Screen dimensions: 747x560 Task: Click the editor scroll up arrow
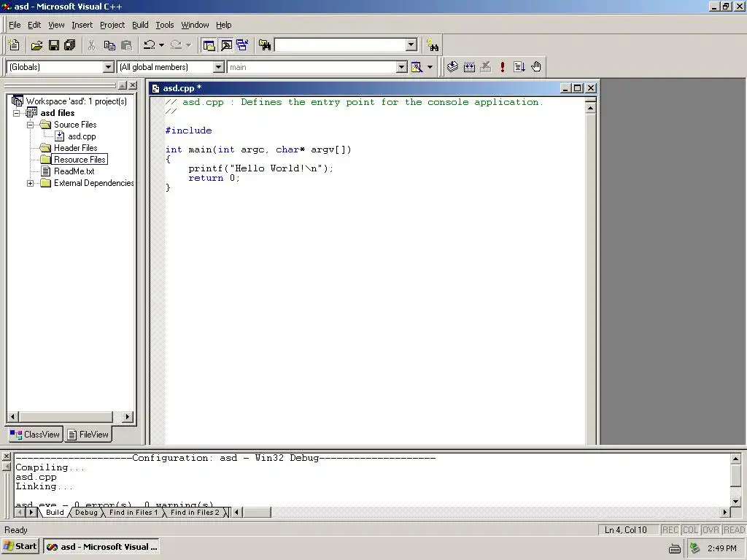(590, 108)
